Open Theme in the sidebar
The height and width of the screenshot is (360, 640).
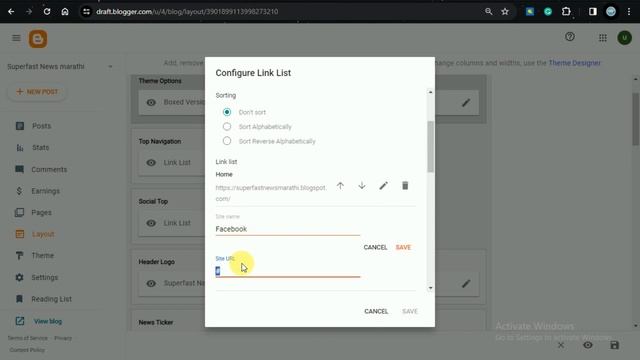[42, 256]
